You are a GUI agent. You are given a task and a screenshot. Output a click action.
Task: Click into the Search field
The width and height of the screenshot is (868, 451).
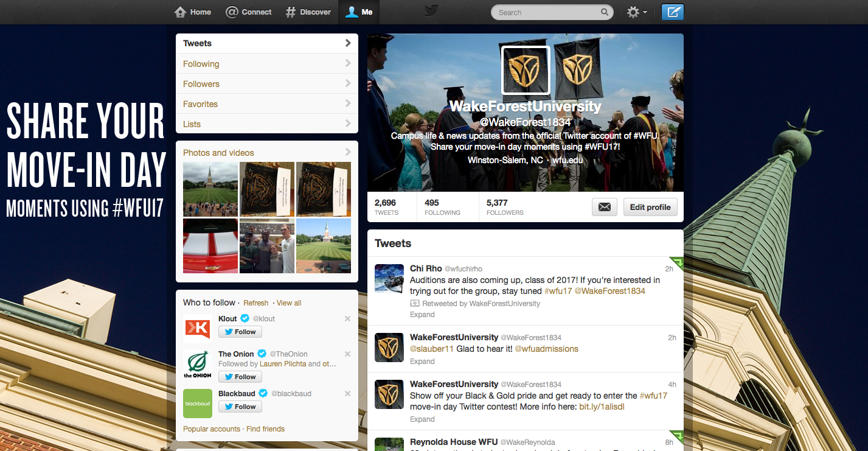pos(544,12)
